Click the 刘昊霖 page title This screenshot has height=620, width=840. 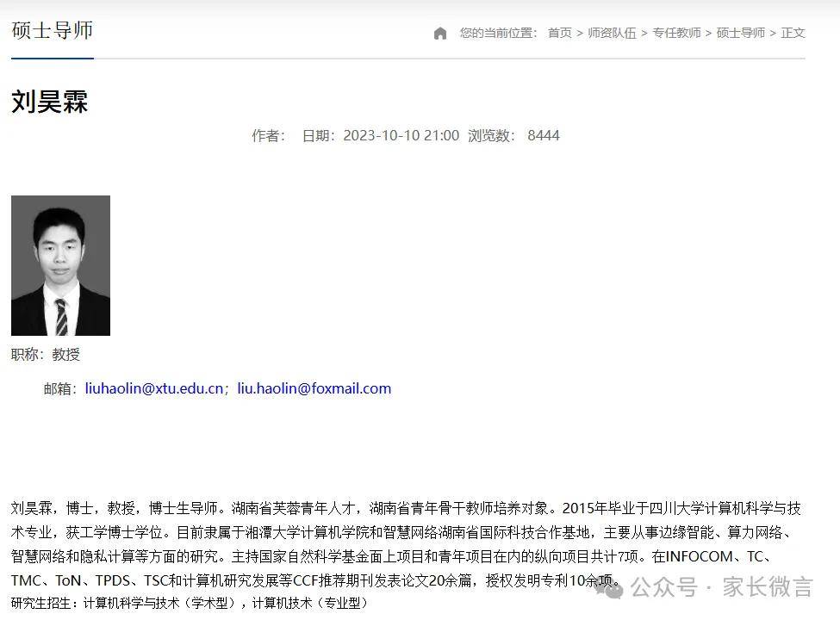tap(50, 102)
